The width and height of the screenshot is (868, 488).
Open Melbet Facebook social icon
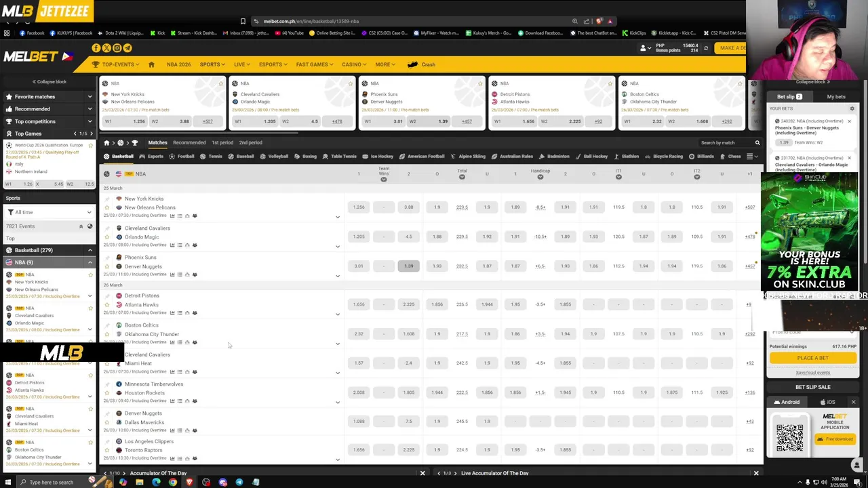click(96, 48)
